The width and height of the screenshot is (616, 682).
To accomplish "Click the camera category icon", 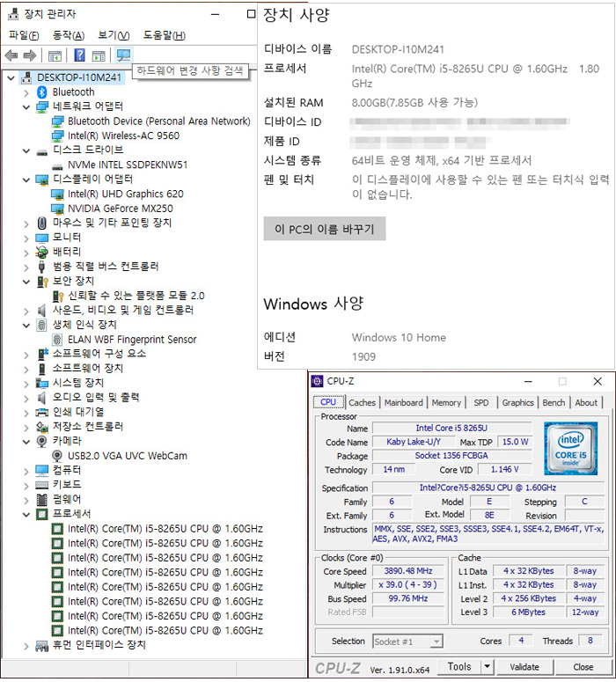I will coord(41,441).
